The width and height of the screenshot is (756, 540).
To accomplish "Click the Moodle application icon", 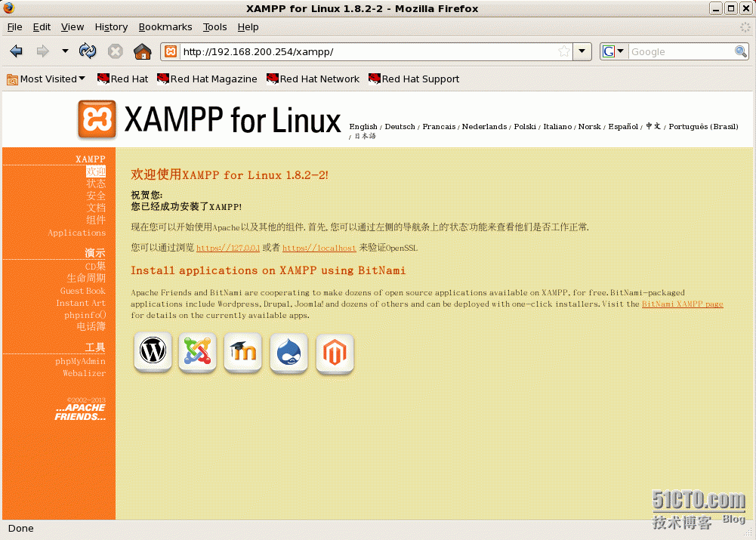I will coord(243,353).
